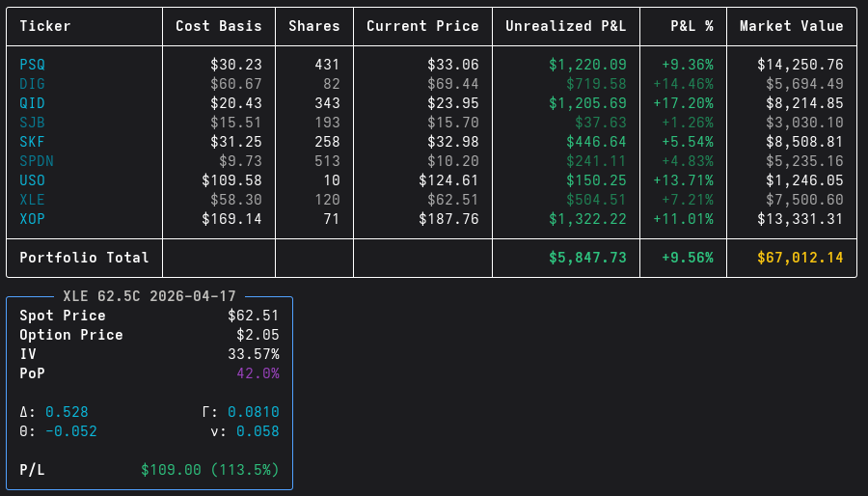The width and height of the screenshot is (868, 496).
Task: Click the Portfolio Total label
Action: click(84, 258)
